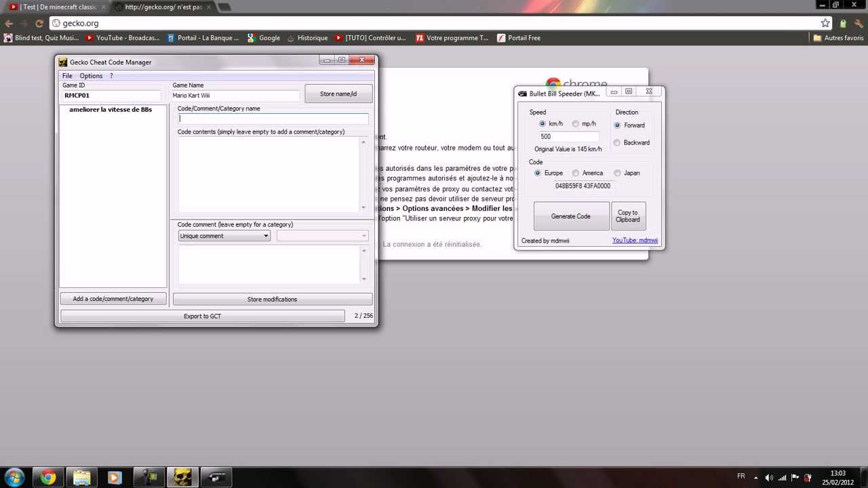Close the gecko.org tab
Image resolution: width=868 pixels, height=488 pixels.
coord(208,7)
